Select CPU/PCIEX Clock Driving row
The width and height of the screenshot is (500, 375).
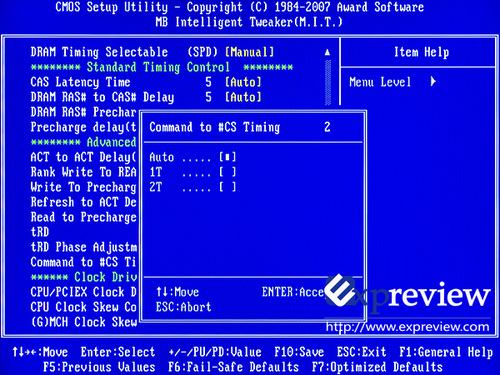(x=83, y=292)
